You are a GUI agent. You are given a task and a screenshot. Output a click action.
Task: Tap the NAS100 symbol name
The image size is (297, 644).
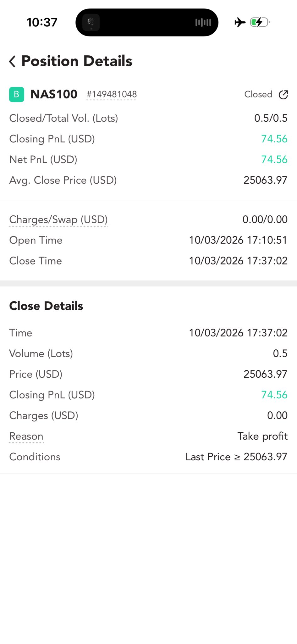click(54, 94)
